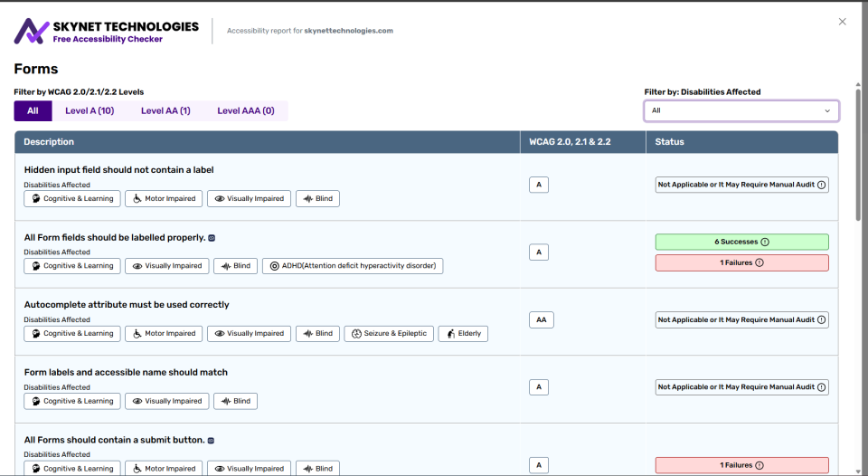Click the Status column header
Viewport: 868px width, 476px height.
tap(741, 142)
